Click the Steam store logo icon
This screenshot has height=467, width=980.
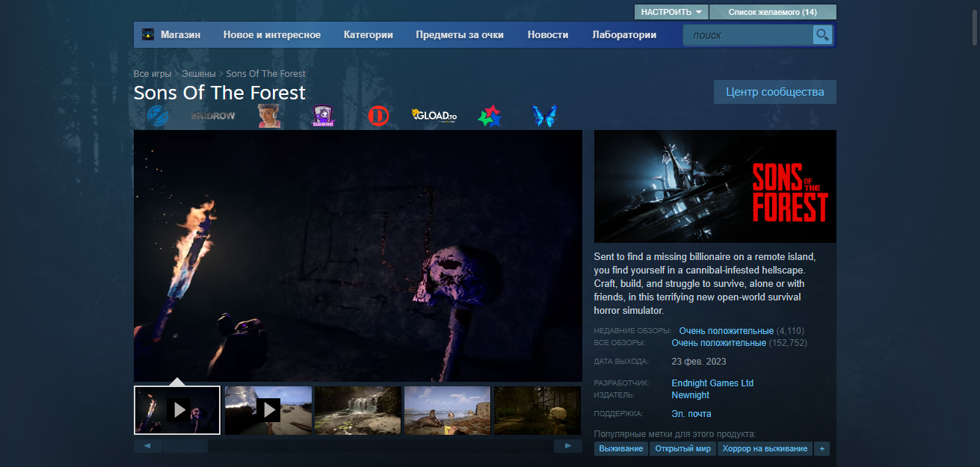click(148, 34)
